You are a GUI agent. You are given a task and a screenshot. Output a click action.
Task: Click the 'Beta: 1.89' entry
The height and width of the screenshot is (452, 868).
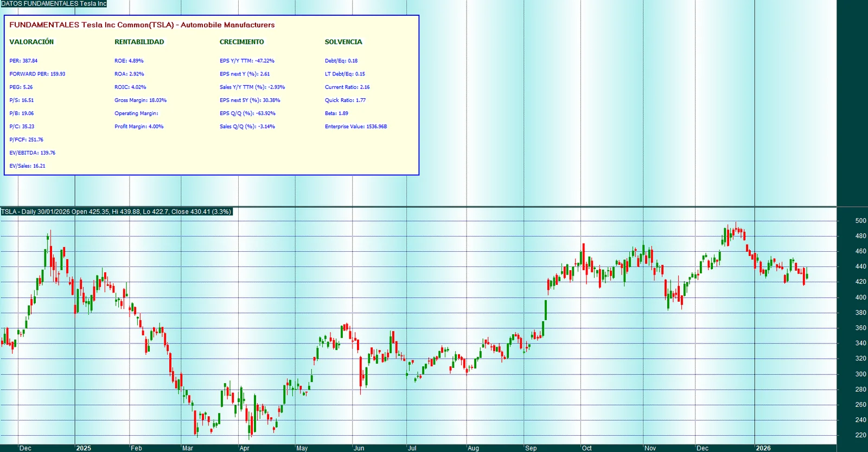click(x=336, y=113)
